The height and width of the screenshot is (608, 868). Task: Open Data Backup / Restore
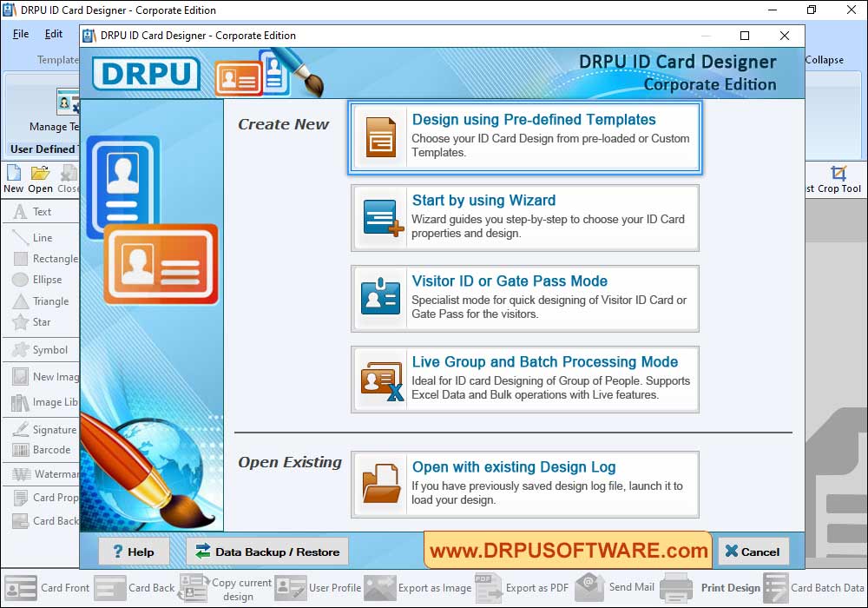click(267, 552)
